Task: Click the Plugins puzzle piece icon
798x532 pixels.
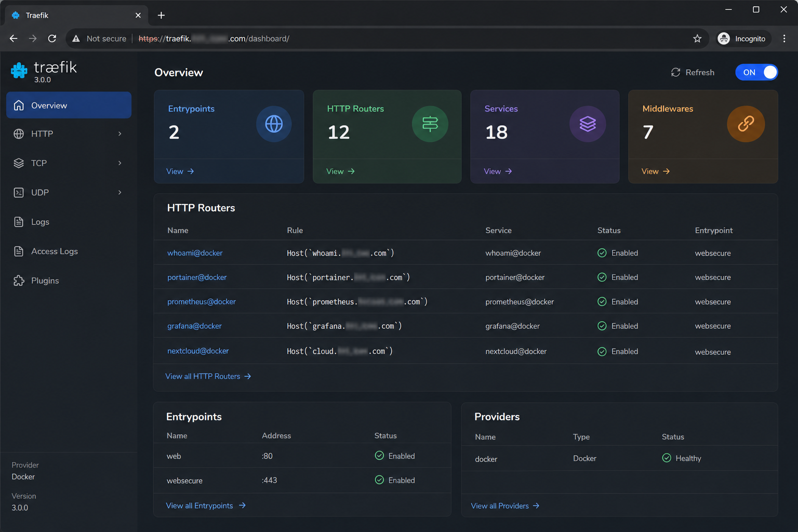Action: point(19,281)
